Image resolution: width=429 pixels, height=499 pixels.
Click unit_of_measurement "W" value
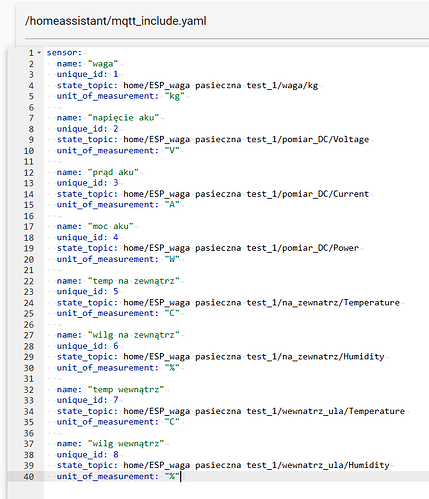(172, 259)
